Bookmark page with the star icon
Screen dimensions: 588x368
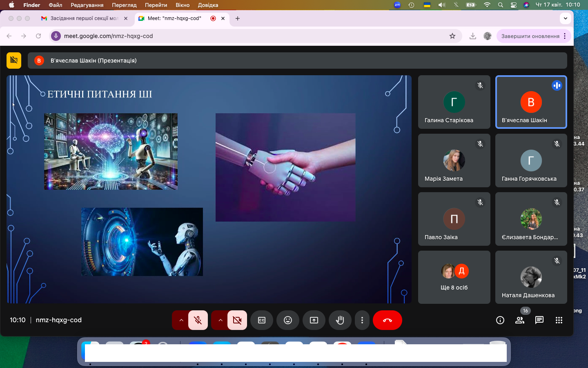pos(452,36)
